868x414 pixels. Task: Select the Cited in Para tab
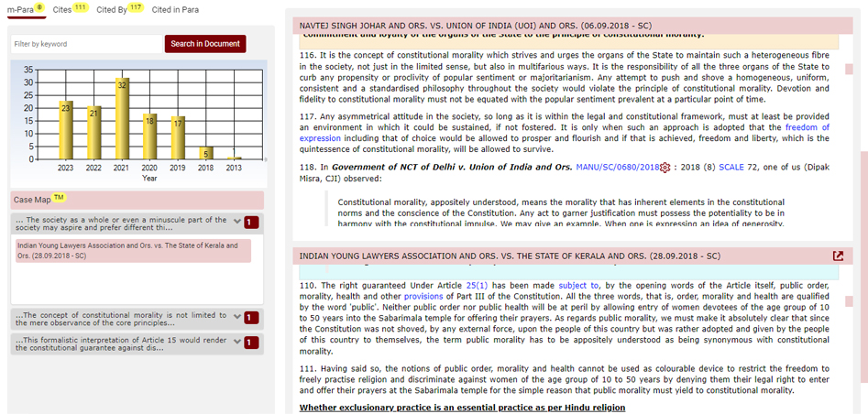(175, 9)
